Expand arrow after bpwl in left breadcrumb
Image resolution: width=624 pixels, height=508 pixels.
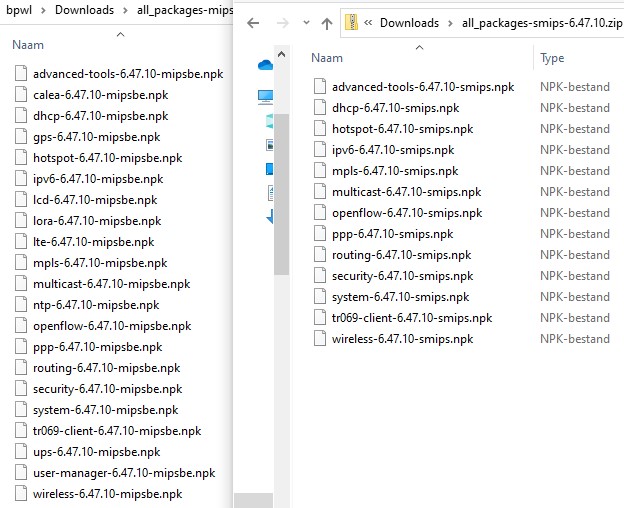coord(43,10)
